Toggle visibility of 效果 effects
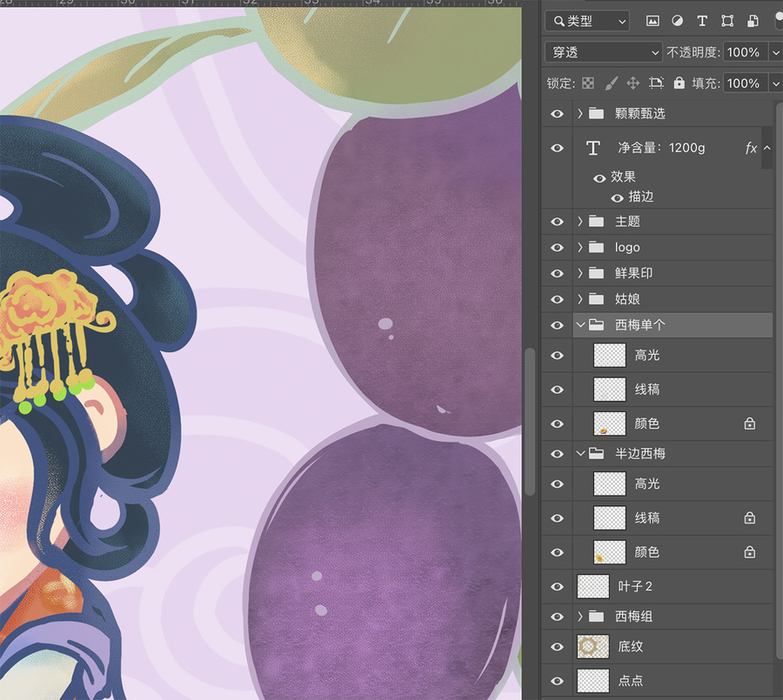 tap(599, 178)
